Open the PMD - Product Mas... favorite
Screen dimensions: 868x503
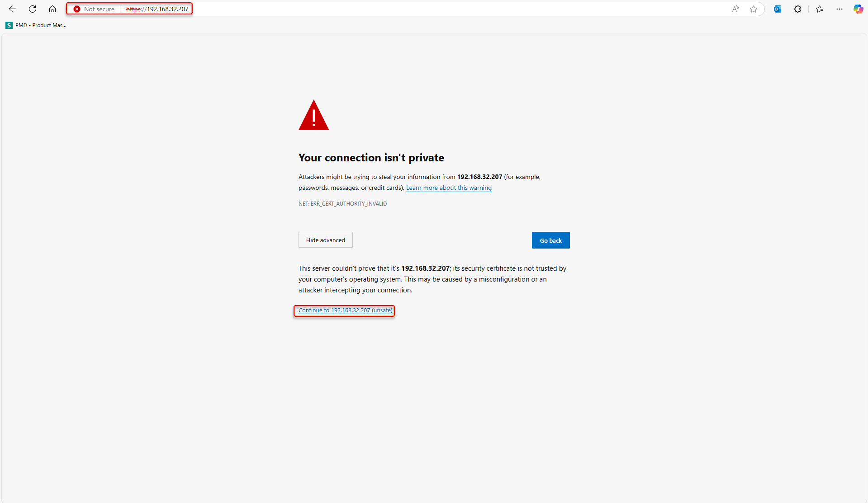pos(36,25)
